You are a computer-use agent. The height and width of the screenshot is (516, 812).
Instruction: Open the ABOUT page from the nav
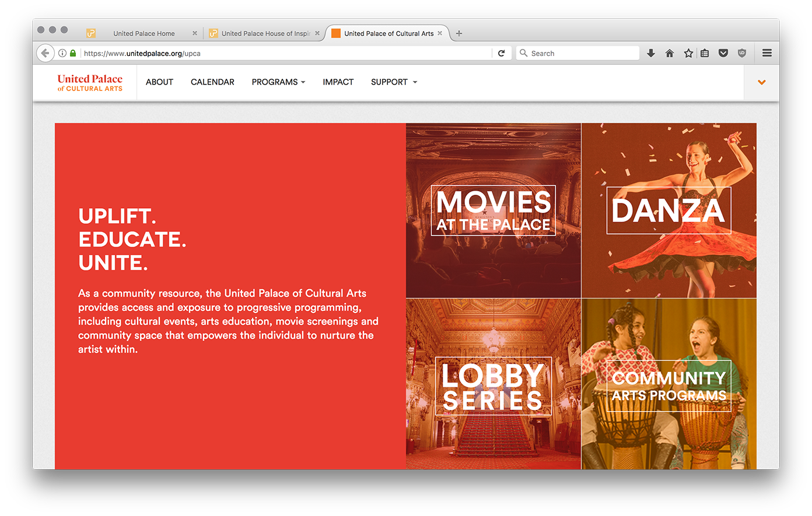[159, 82]
